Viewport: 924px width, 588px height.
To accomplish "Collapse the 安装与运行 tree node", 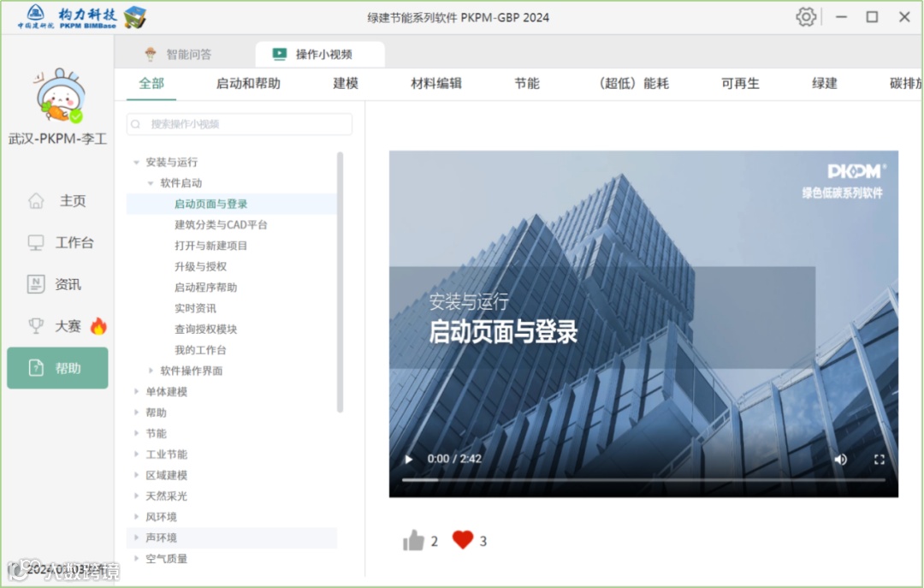I will coord(137,162).
